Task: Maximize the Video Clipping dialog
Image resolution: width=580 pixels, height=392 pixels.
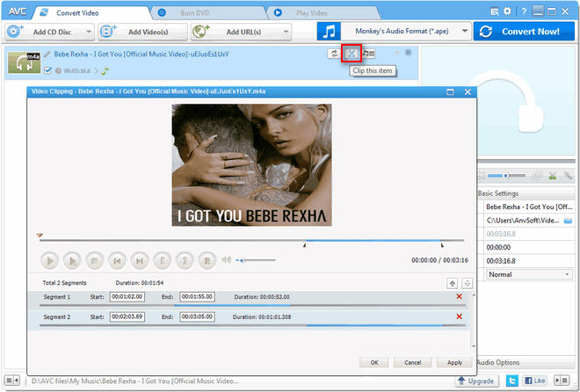Action: (x=450, y=91)
